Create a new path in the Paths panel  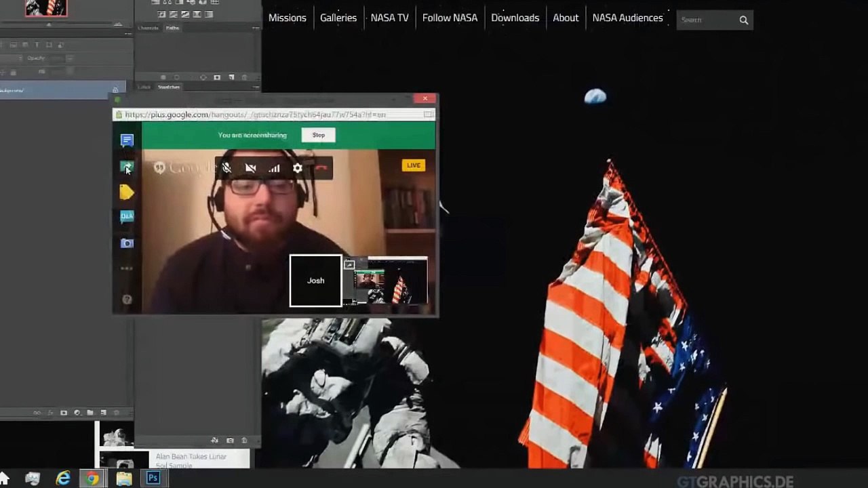coord(231,77)
